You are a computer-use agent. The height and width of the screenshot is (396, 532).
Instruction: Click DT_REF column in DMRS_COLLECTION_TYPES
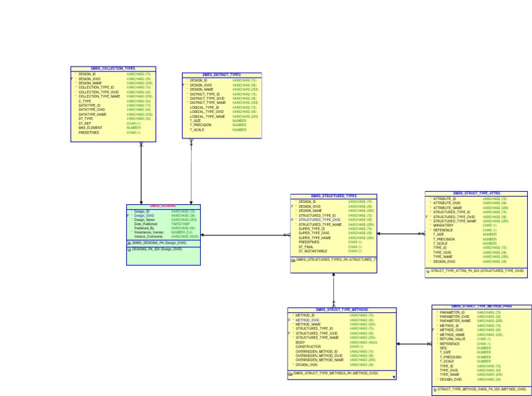coord(85,123)
